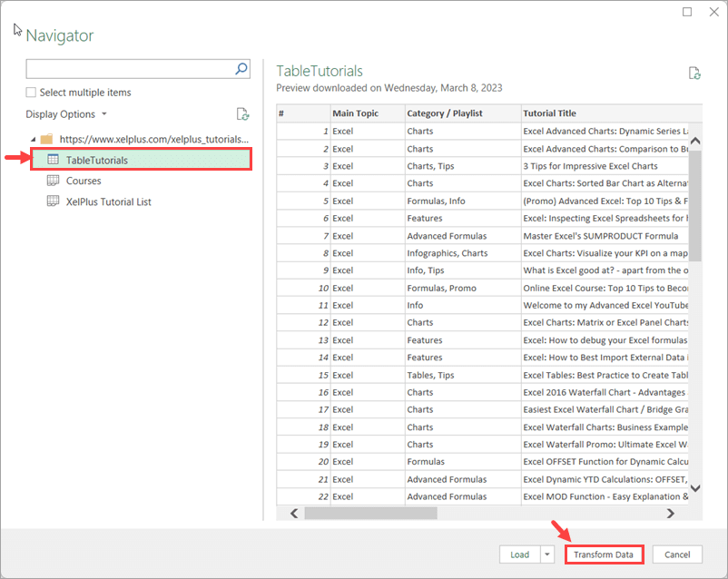Image resolution: width=728 pixels, height=579 pixels.
Task: Click the XelPlus Tutorial List icon
Action: [x=53, y=201]
